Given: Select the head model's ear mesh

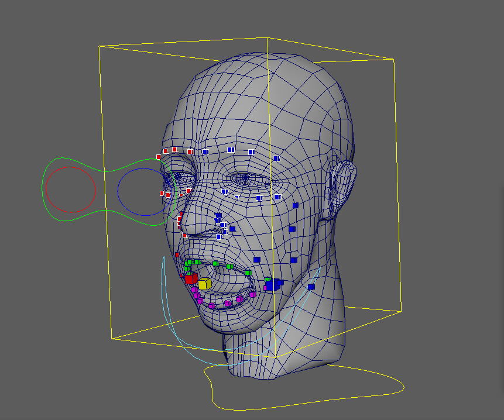Looking at the screenshot, I should (341, 190).
